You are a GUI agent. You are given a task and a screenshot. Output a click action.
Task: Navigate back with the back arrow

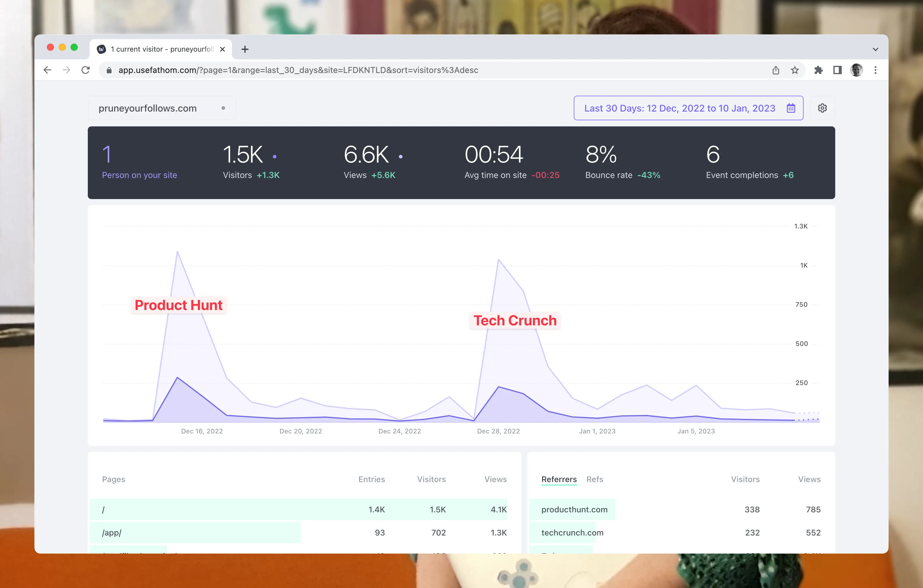pos(47,70)
